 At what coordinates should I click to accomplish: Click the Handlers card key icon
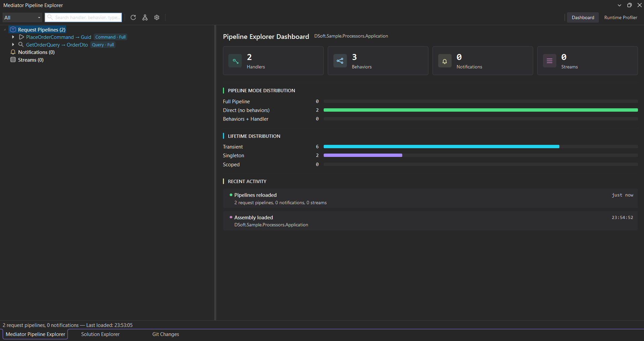click(x=235, y=61)
